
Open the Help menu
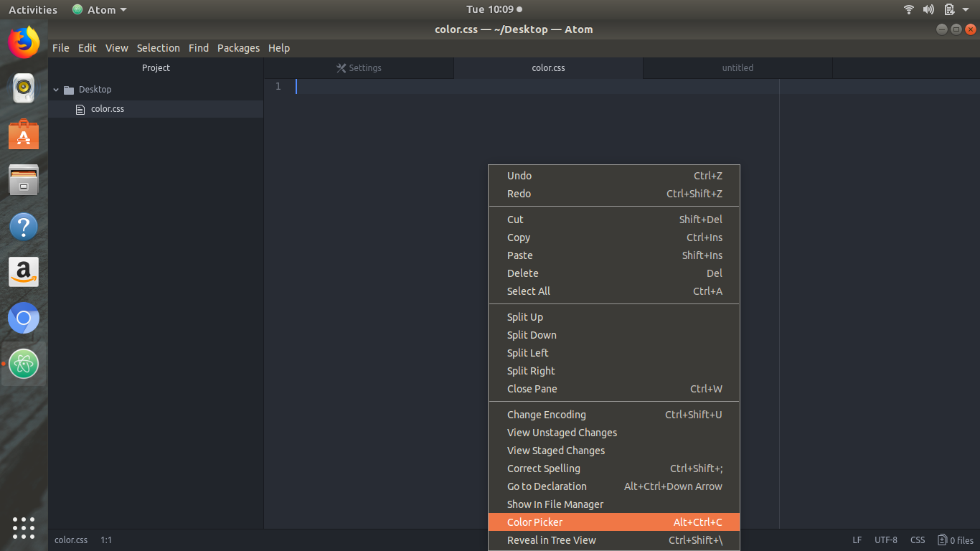[279, 48]
